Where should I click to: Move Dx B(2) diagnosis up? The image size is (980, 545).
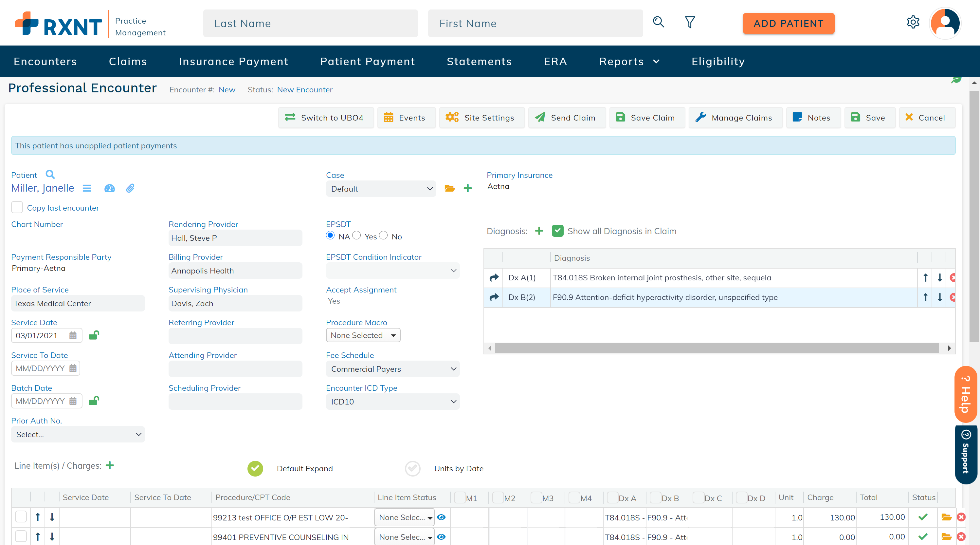[925, 297]
